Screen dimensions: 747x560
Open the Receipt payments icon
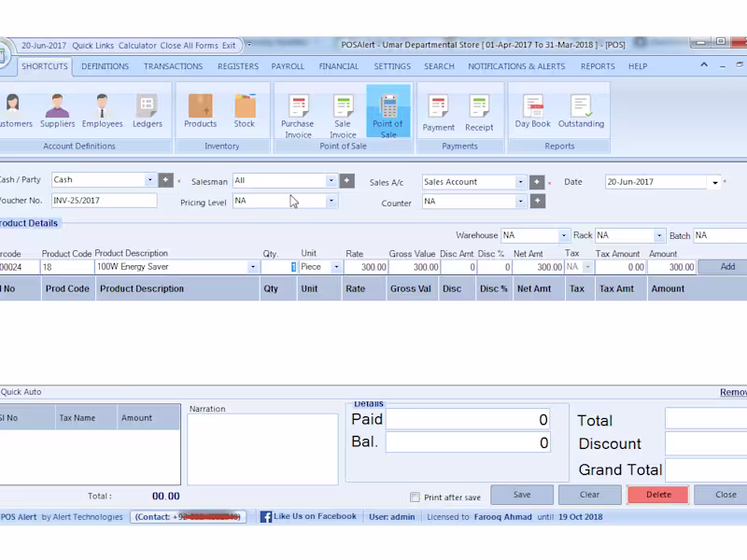[479, 110]
